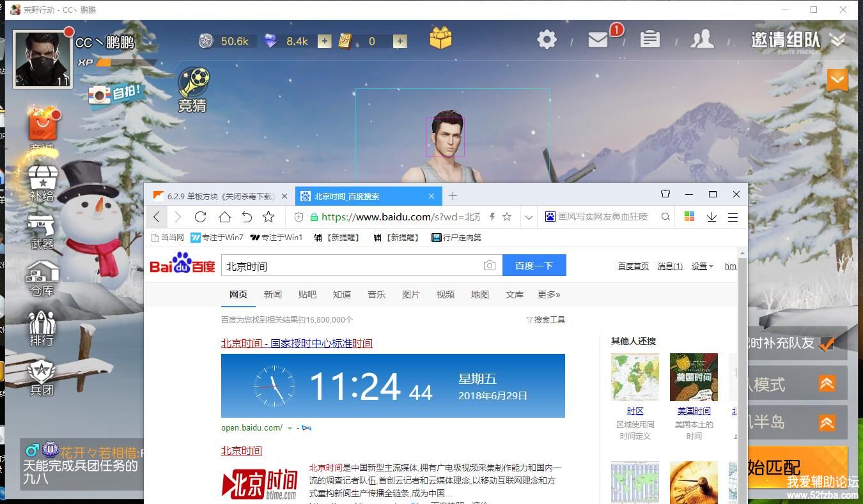Expand the 更多» search categories
863x504 pixels.
coord(549,294)
